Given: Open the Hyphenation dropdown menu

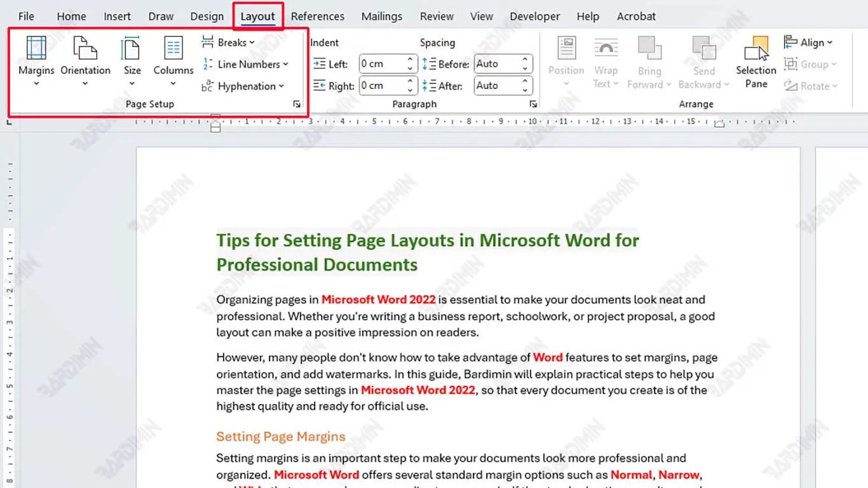Looking at the screenshot, I should click(x=243, y=86).
